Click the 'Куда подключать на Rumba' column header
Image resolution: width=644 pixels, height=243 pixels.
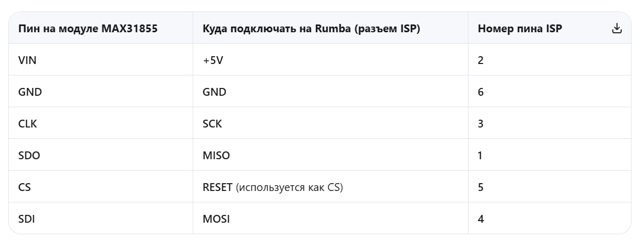[x=311, y=29]
